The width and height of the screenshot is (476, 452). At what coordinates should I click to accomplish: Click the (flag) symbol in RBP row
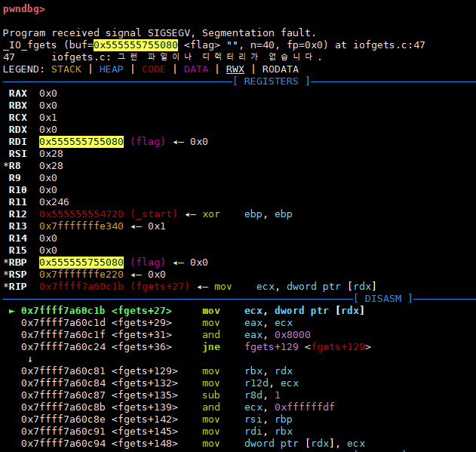[x=148, y=262]
